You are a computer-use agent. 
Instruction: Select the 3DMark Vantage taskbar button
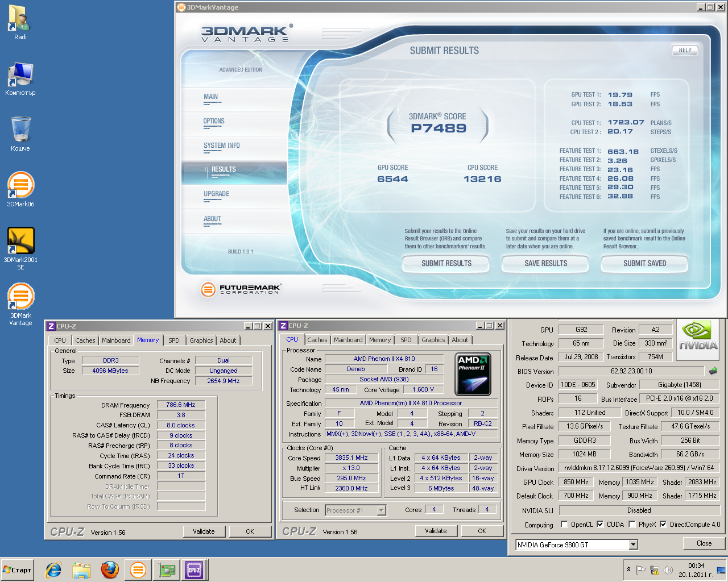[x=138, y=569]
